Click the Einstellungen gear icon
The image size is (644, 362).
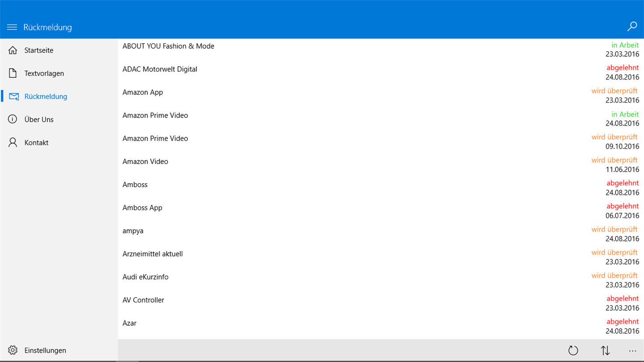pos(13,350)
